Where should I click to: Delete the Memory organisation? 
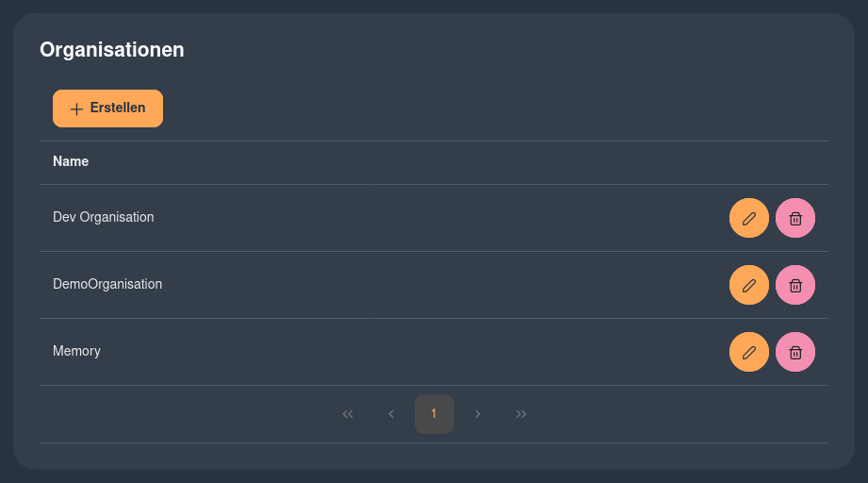(x=794, y=352)
